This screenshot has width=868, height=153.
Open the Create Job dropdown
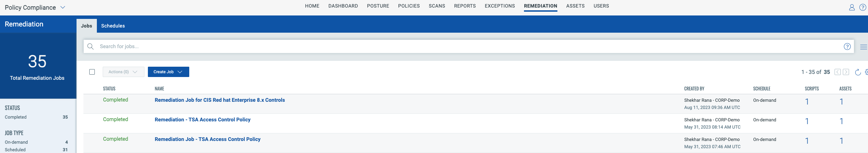168,72
